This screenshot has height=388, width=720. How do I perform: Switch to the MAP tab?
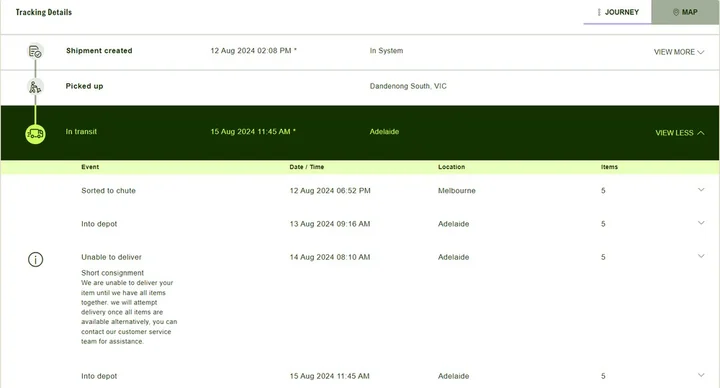pos(685,12)
